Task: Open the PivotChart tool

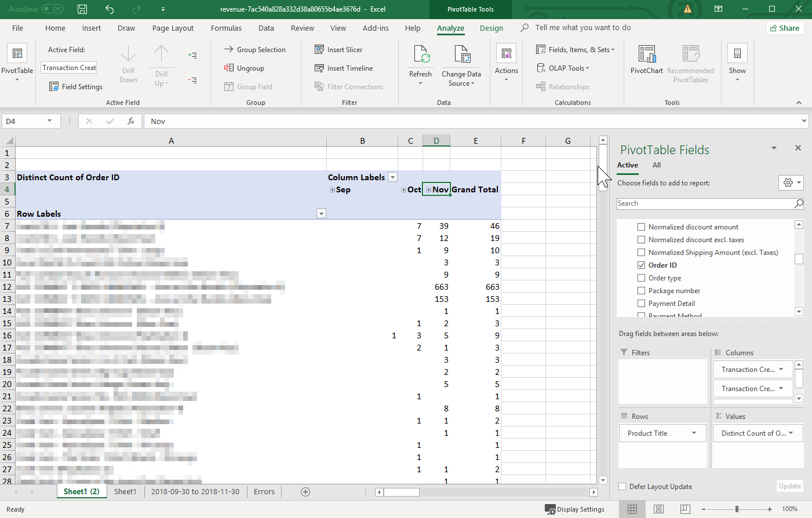Action: [x=646, y=55]
